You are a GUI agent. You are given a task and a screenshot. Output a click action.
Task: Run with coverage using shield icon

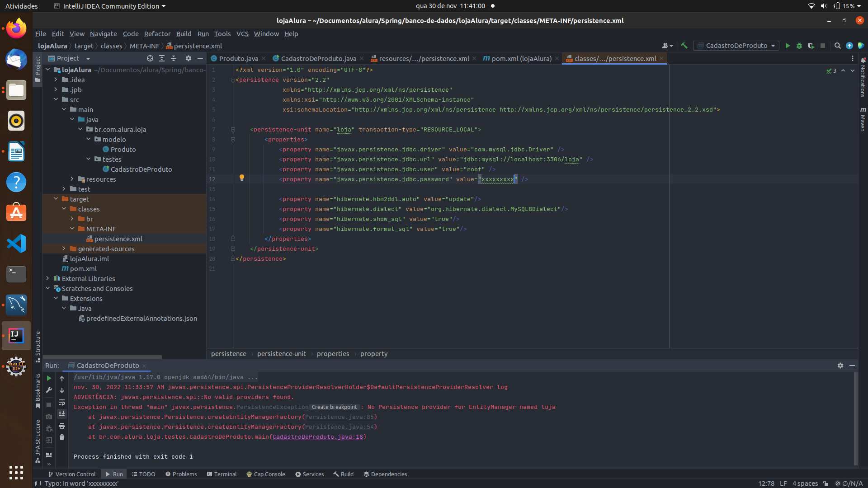811,46
